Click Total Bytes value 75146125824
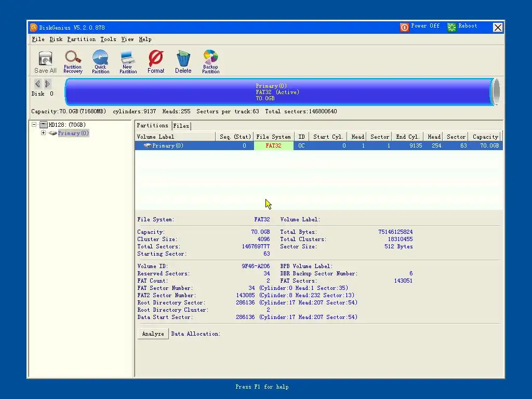Image resolution: width=532 pixels, height=399 pixels. coord(395,232)
